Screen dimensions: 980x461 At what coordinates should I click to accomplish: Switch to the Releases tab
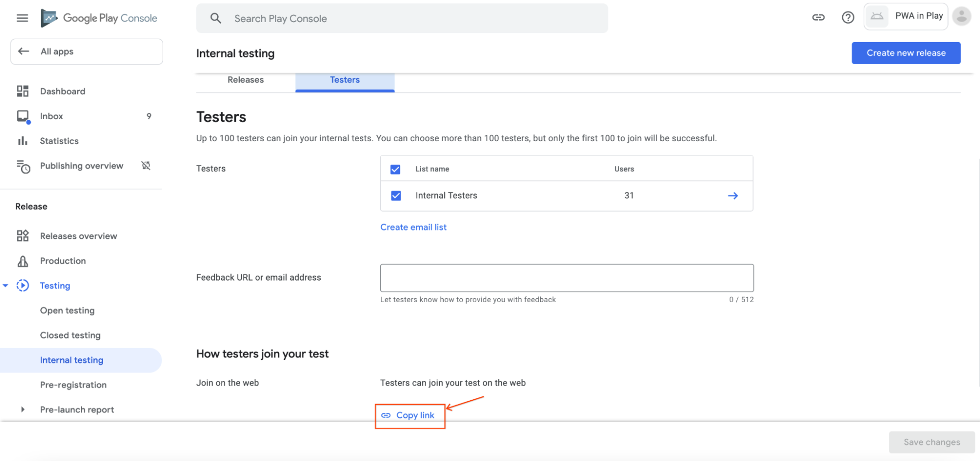click(x=245, y=79)
